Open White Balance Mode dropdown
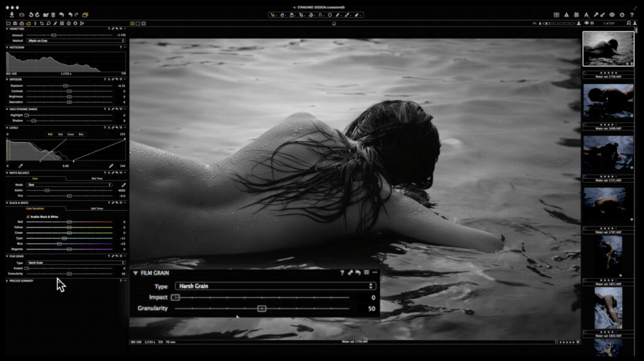 (x=69, y=185)
